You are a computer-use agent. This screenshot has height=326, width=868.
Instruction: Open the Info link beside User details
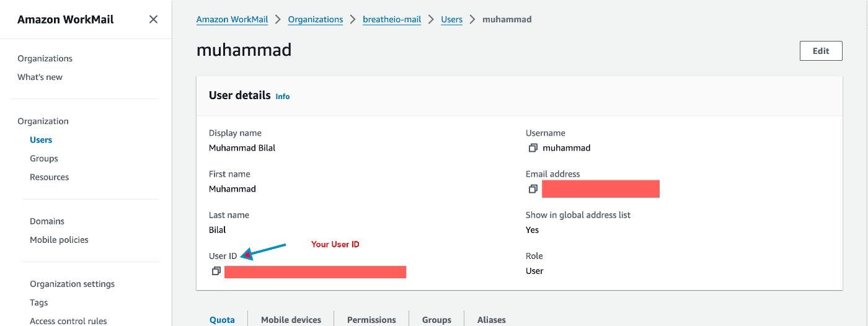283,97
